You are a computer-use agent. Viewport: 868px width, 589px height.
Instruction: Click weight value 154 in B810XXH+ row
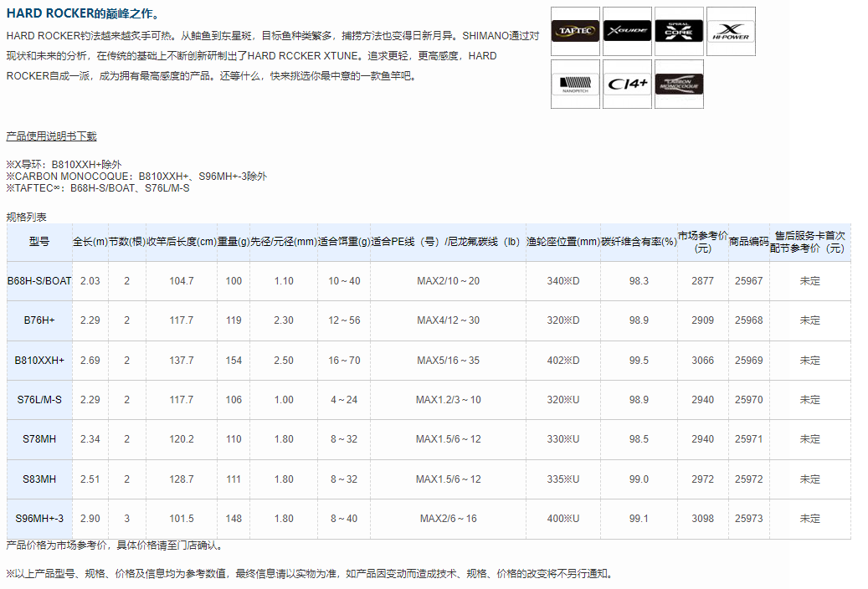coord(234,361)
